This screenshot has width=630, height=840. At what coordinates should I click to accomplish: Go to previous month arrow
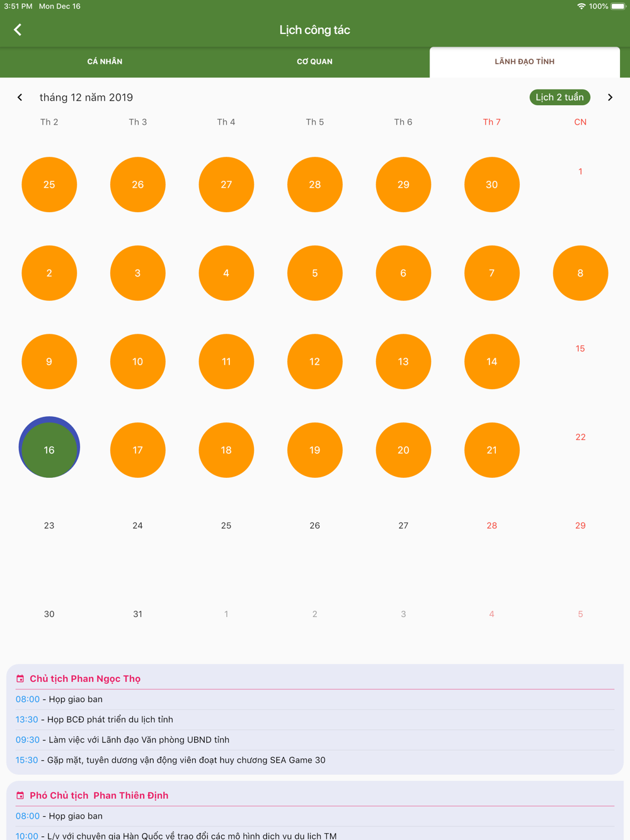point(20,98)
